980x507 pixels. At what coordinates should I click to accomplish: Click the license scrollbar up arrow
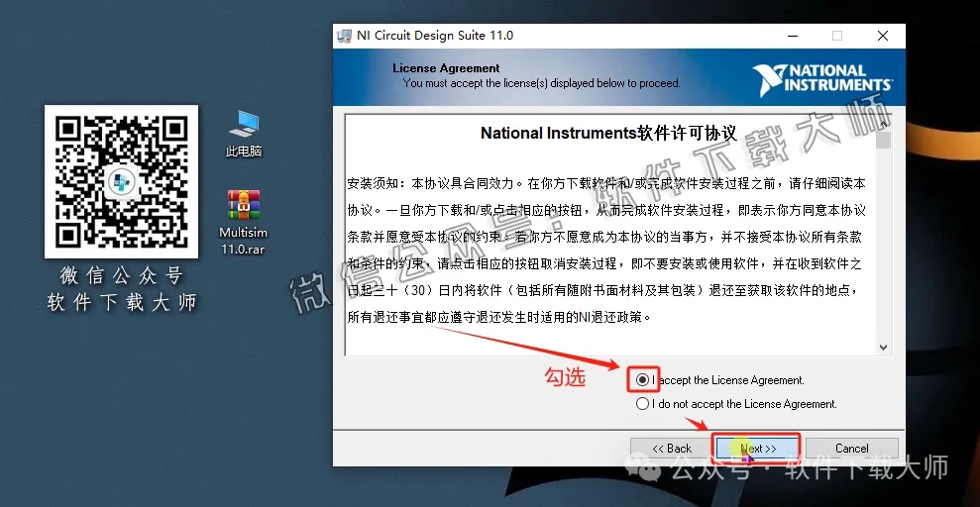883,124
